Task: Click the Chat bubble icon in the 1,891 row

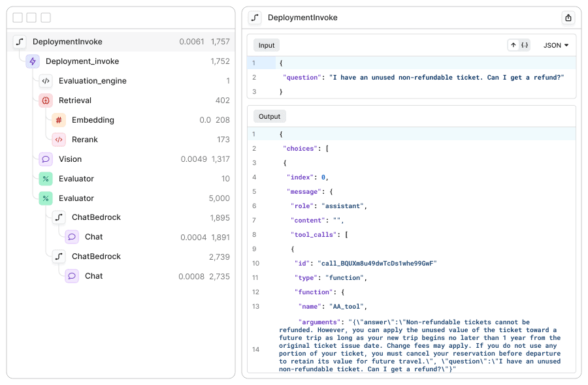Action: coord(72,237)
